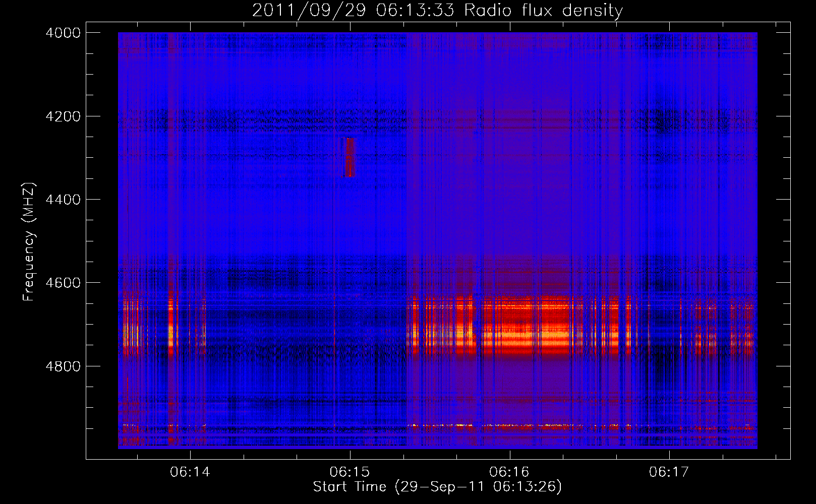
Task: Click the 06:16 time tick label
Action: pos(509,472)
